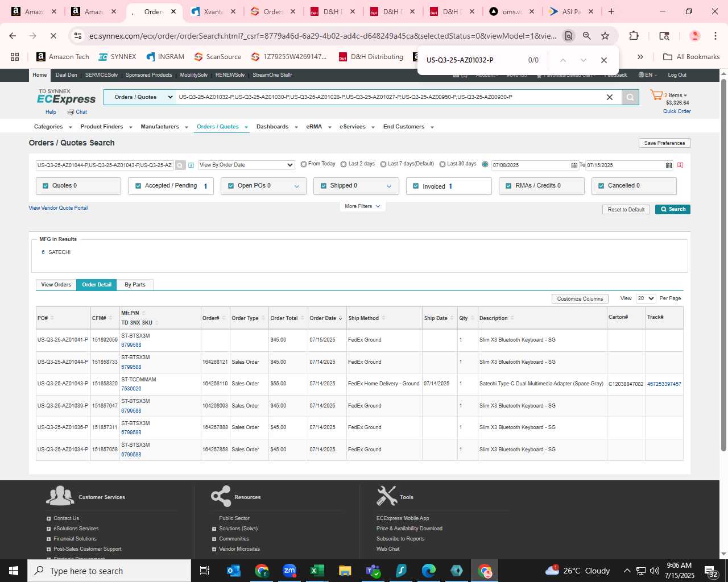Click the Windows Start button
Screen dimensions: 728x582
(x=14, y=571)
